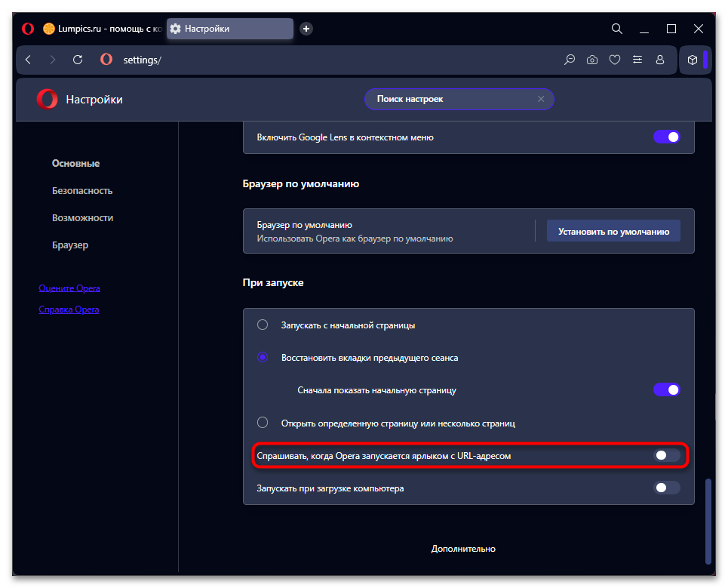Open Easy Setup sliders icon

pyautogui.click(x=637, y=60)
